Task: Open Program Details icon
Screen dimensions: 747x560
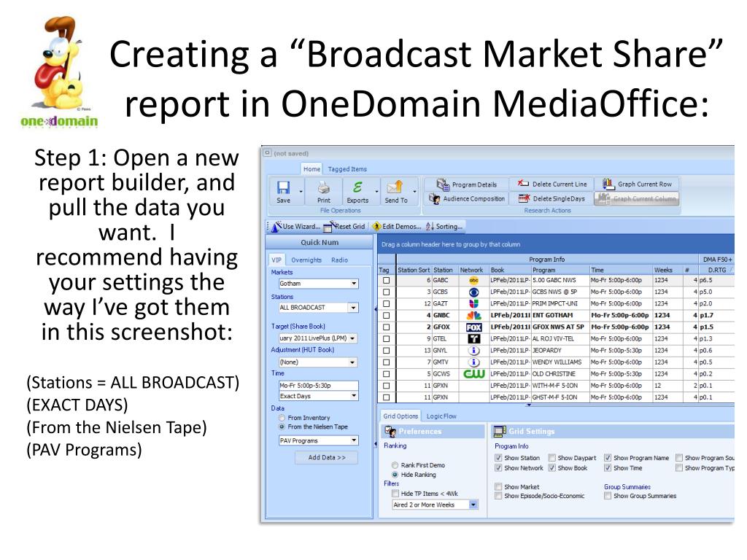Action: click(443, 184)
